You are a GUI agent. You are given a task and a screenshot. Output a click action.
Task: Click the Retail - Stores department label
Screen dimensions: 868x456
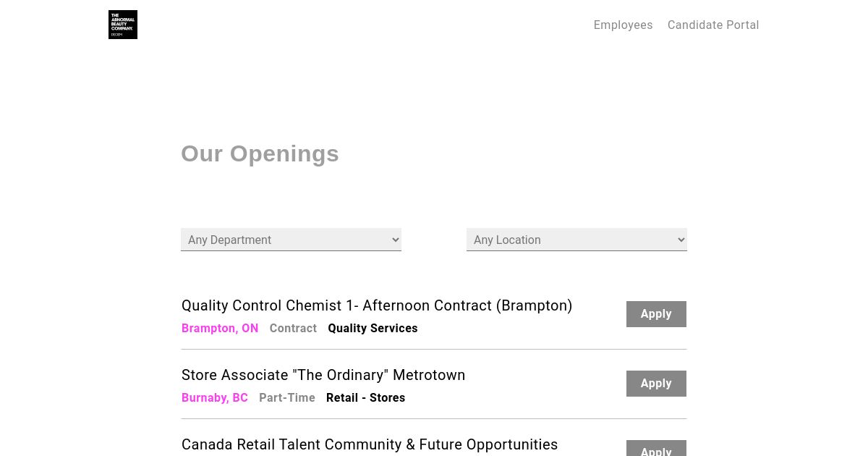click(x=365, y=397)
